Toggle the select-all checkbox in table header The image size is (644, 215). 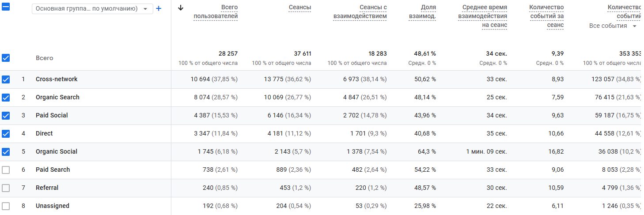tap(6, 8)
